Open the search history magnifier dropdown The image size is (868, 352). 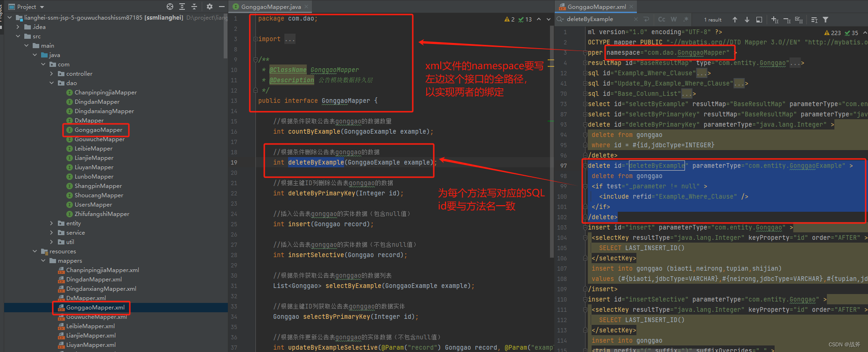(x=560, y=19)
